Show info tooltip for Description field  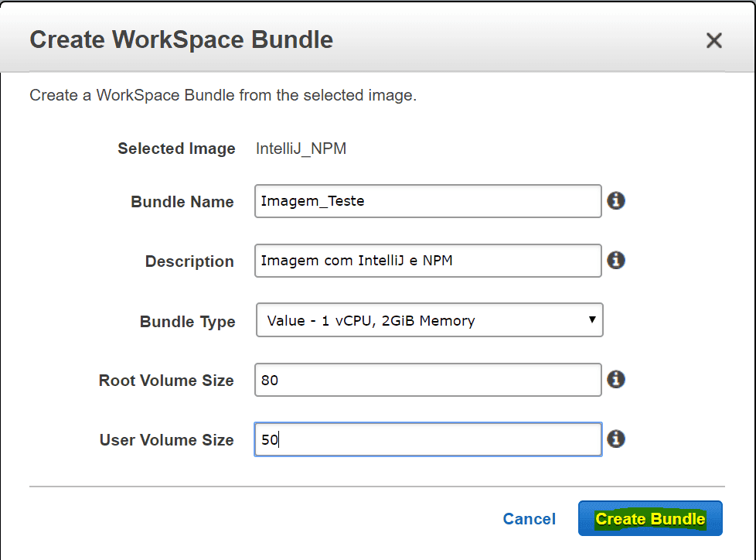pyautogui.click(x=615, y=261)
